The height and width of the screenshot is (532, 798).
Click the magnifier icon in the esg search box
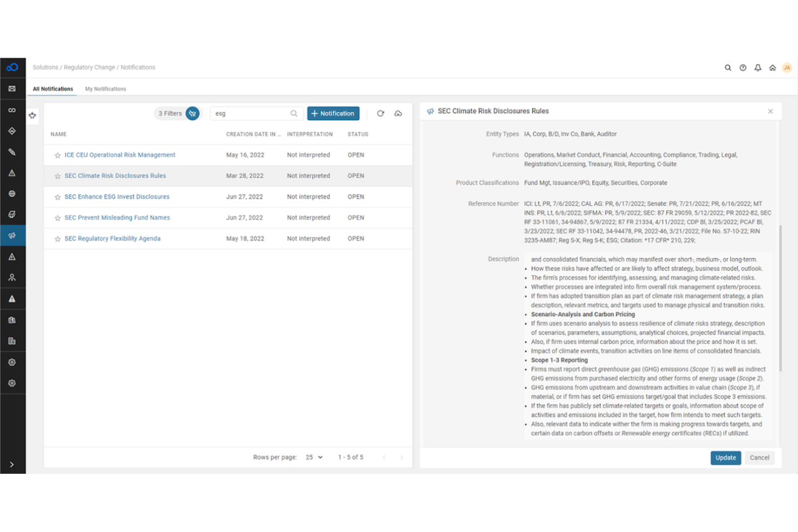tap(294, 113)
